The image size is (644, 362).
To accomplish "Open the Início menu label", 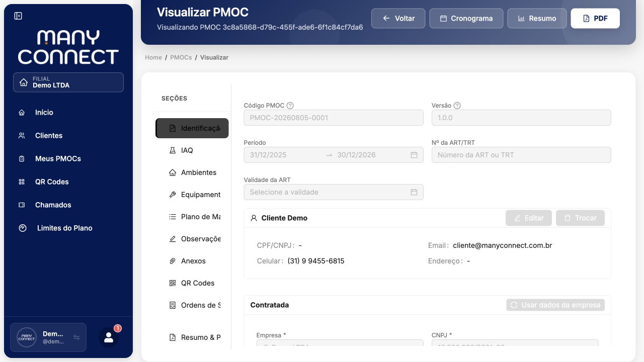I will coord(44,113).
